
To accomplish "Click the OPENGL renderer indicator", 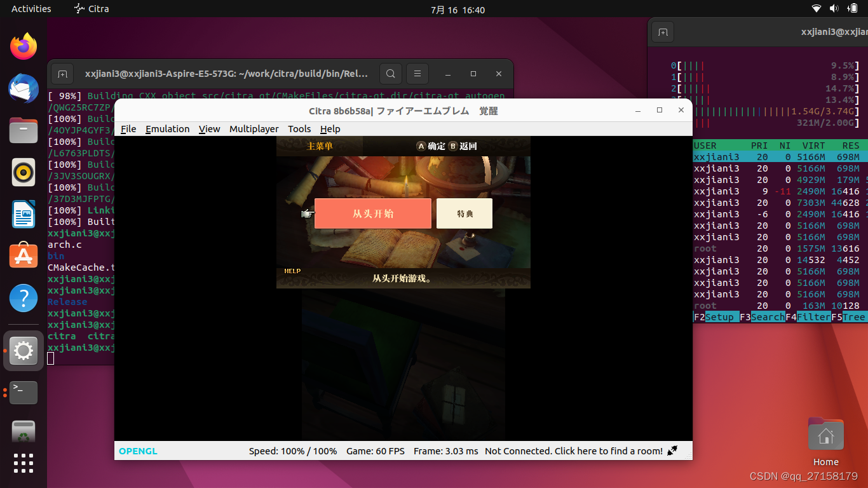I will click(138, 451).
